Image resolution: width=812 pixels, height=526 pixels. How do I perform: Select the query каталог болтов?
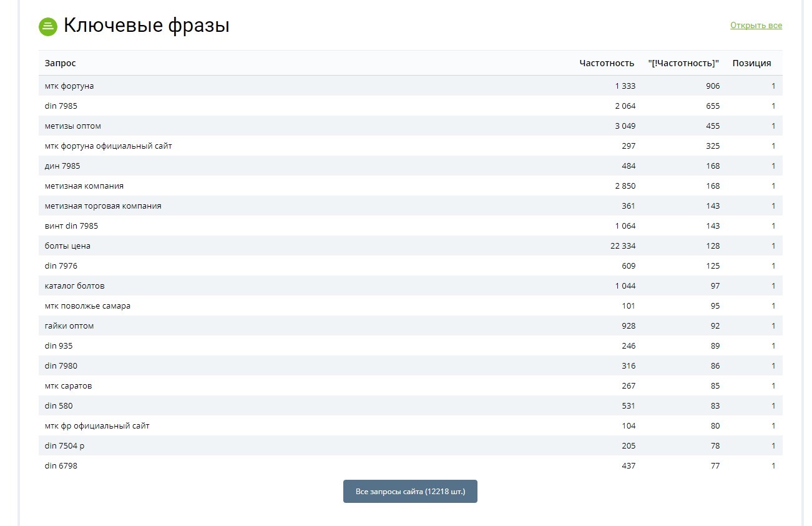(75, 285)
